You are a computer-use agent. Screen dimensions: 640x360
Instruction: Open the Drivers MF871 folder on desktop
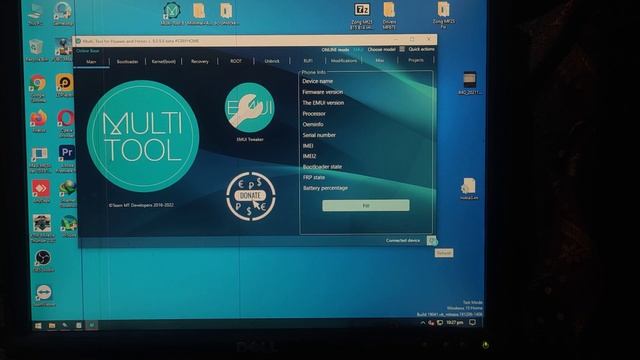[x=389, y=16]
